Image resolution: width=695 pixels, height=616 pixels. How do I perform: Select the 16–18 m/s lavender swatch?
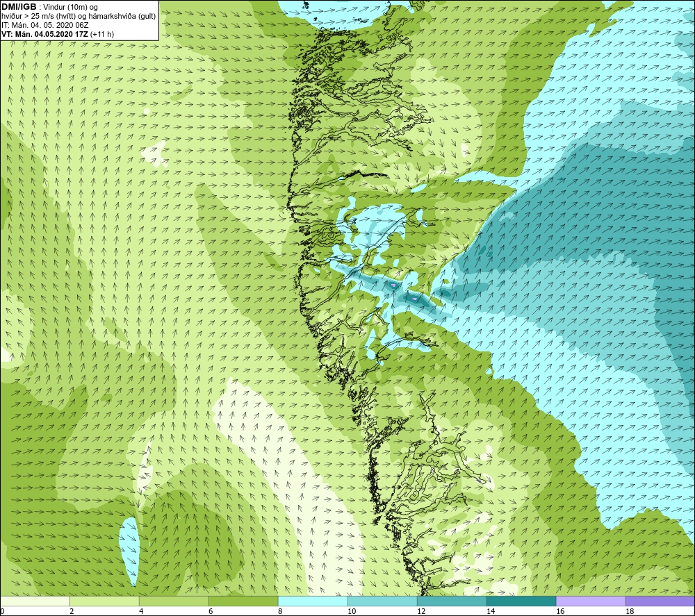tap(591, 601)
